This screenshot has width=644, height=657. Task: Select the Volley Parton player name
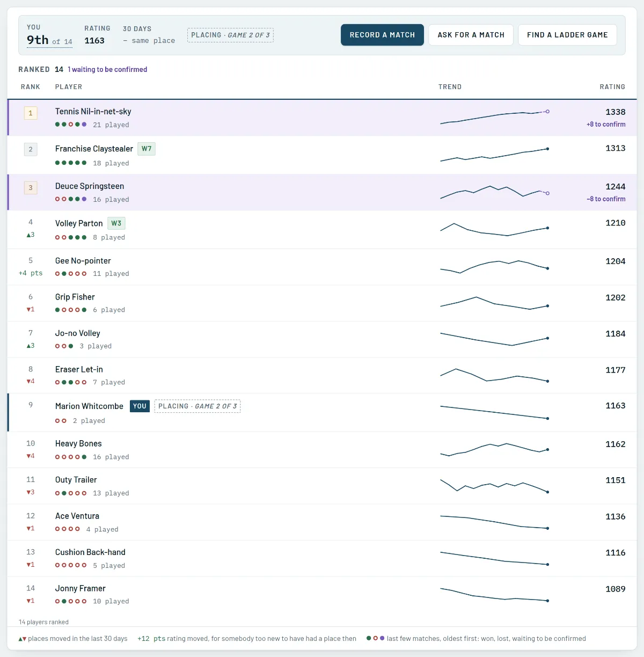[x=79, y=223]
